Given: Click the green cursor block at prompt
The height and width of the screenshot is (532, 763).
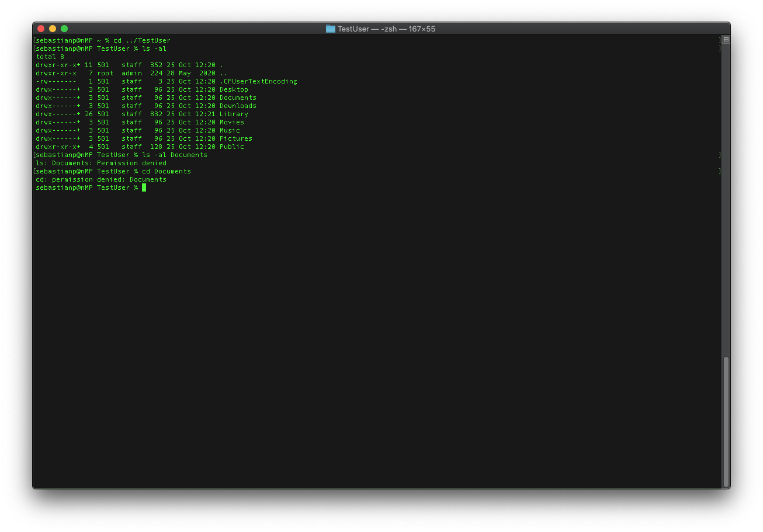Looking at the screenshot, I should pos(144,187).
